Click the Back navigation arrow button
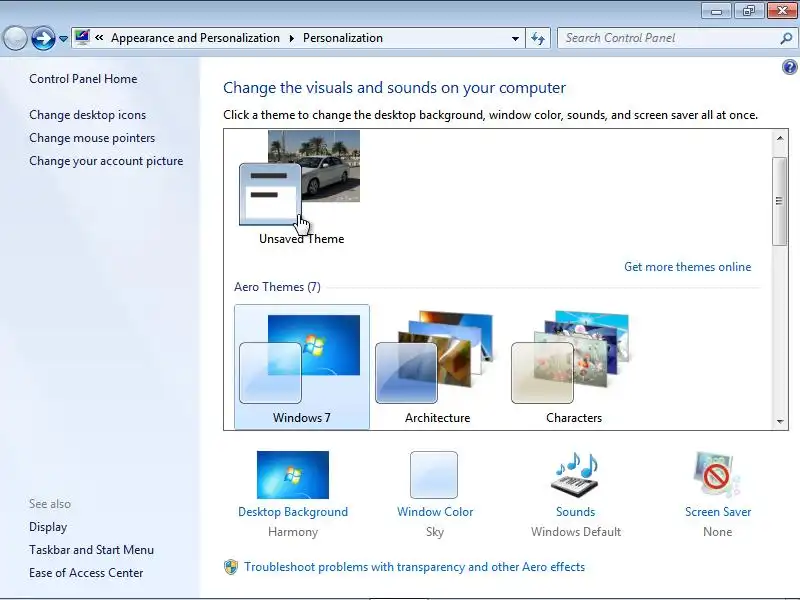The height and width of the screenshot is (600, 800). pos(15,38)
